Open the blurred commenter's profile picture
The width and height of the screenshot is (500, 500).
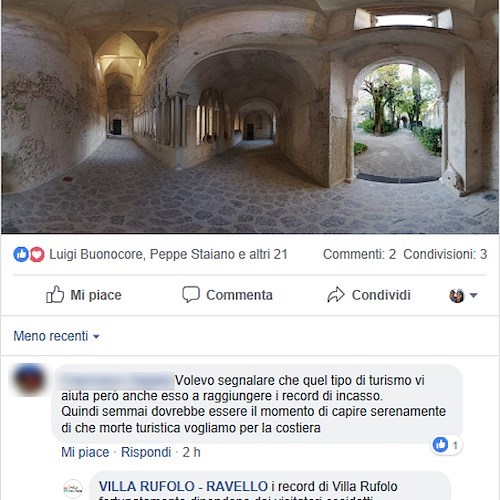(29, 380)
